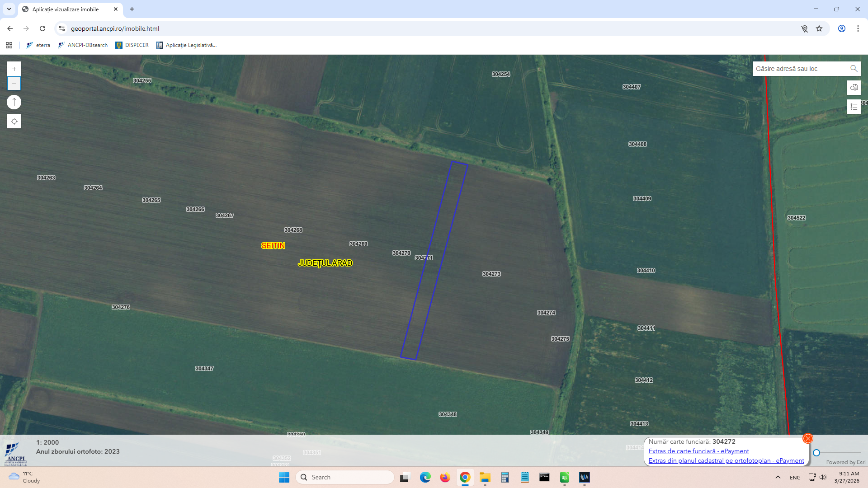Click the address search magnifier icon
Viewport: 868px width, 488px height.
854,69
